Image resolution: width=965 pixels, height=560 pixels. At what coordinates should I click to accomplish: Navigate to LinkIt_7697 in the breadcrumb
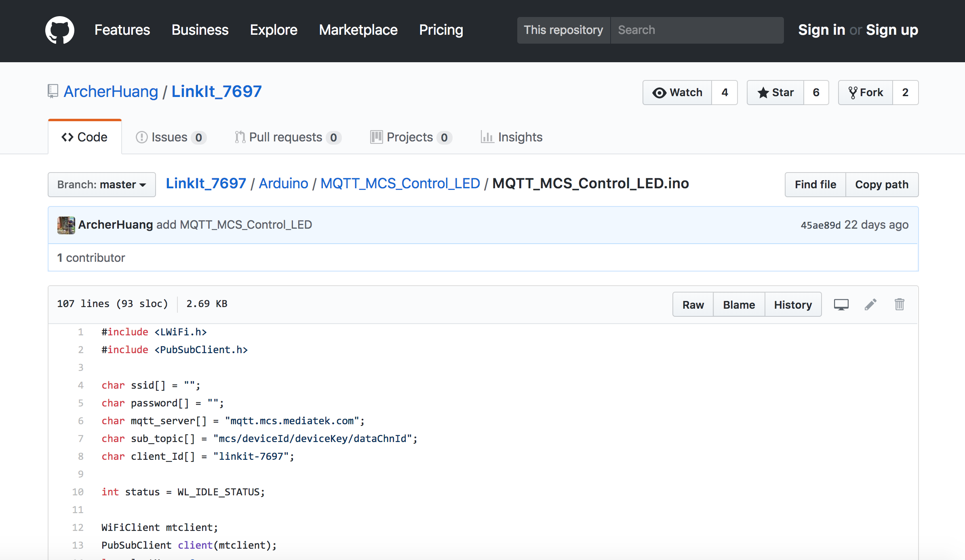tap(206, 184)
